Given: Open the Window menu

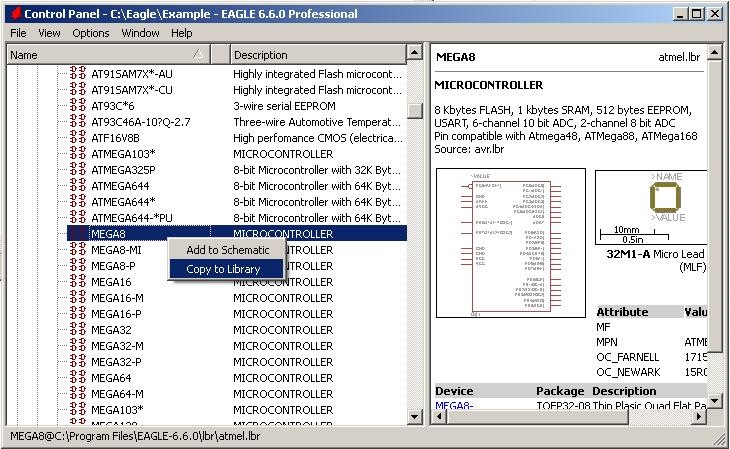Looking at the screenshot, I should click(x=140, y=33).
